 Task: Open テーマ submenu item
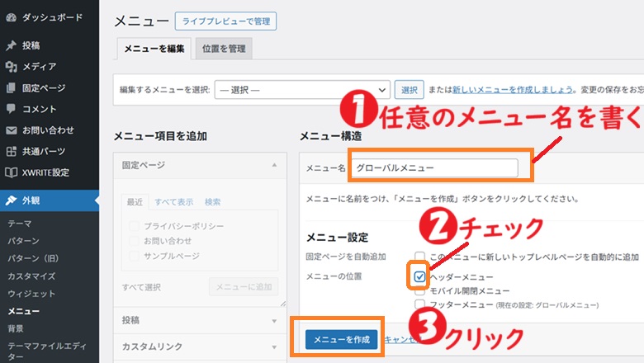[19, 224]
